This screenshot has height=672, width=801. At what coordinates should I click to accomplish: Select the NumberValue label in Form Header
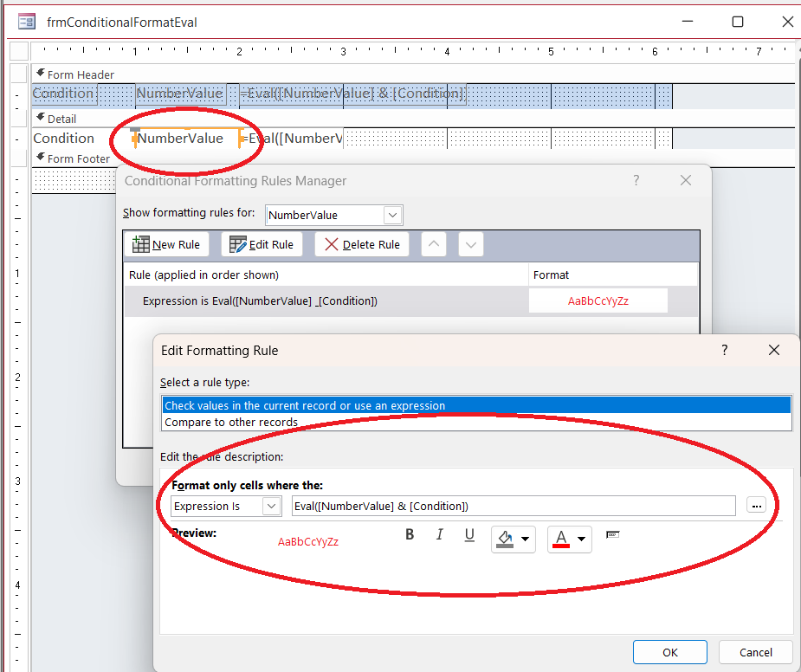(x=180, y=94)
